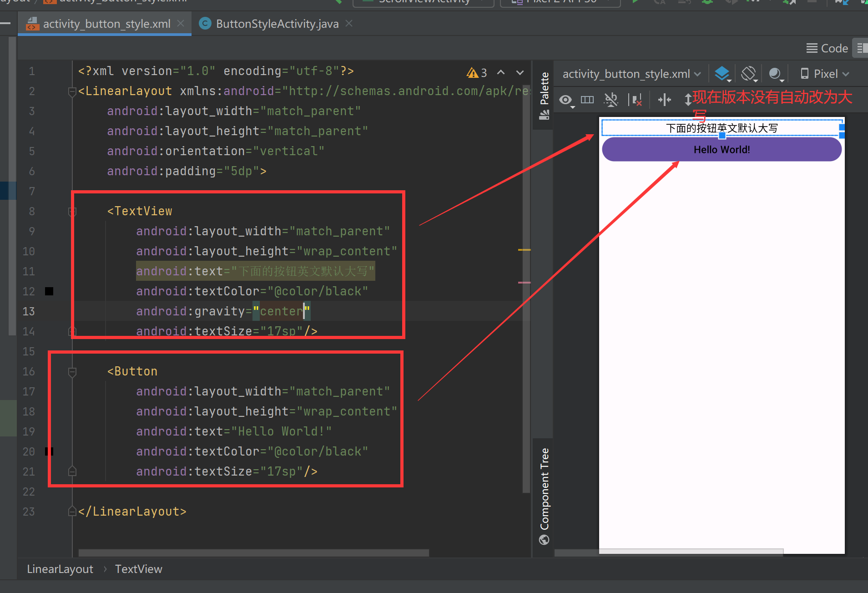Click the highlighted Chinese android:text attribute line 11
868x593 pixels.
click(x=255, y=271)
